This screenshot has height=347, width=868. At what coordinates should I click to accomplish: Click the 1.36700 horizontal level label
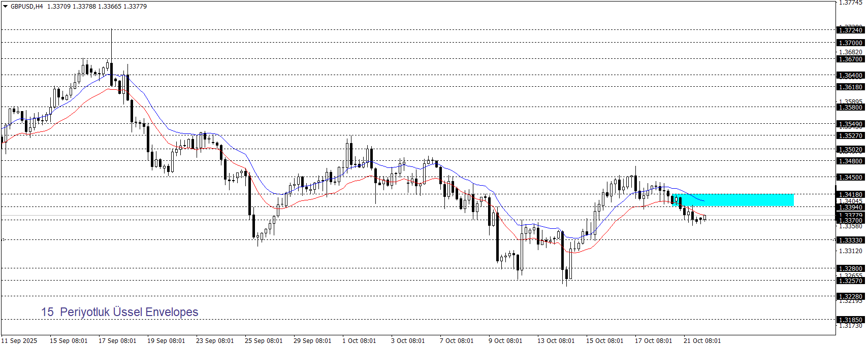point(850,59)
